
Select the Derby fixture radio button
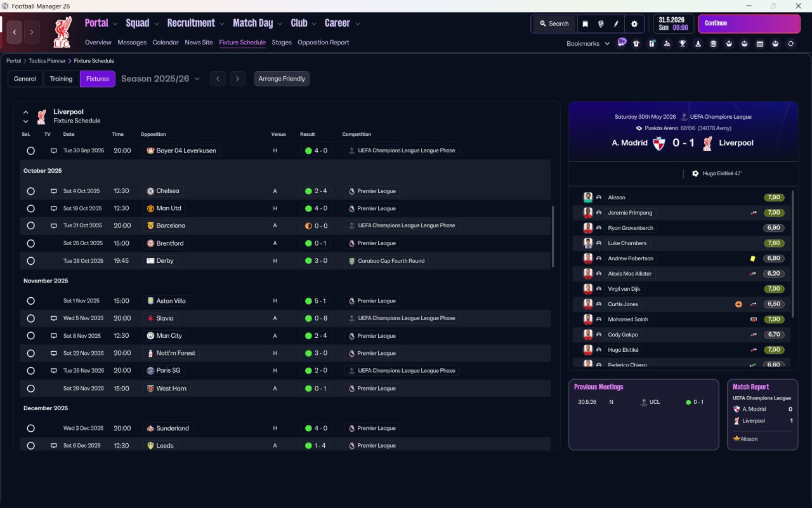(x=30, y=261)
